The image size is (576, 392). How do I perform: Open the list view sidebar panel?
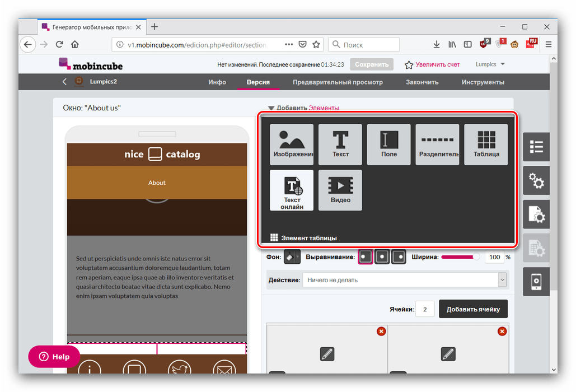[536, 147]
